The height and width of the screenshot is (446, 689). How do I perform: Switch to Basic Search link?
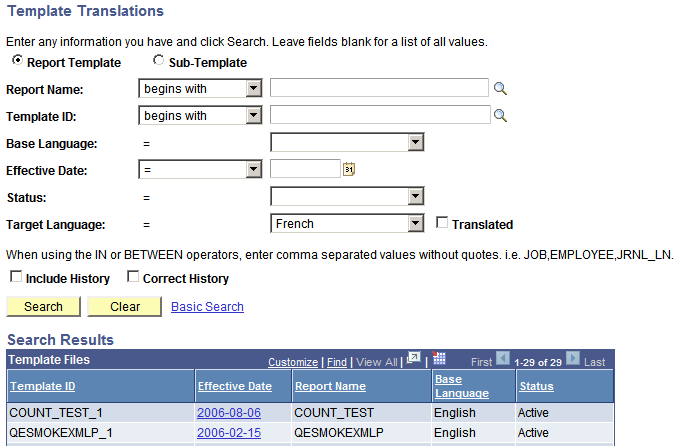click(207, 307)
